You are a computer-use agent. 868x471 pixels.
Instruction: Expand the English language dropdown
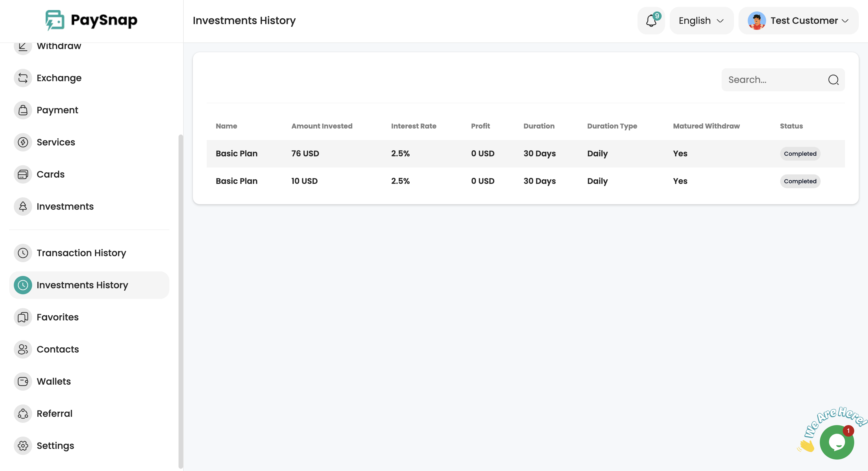pyautogui.click(x=701, y=21)
